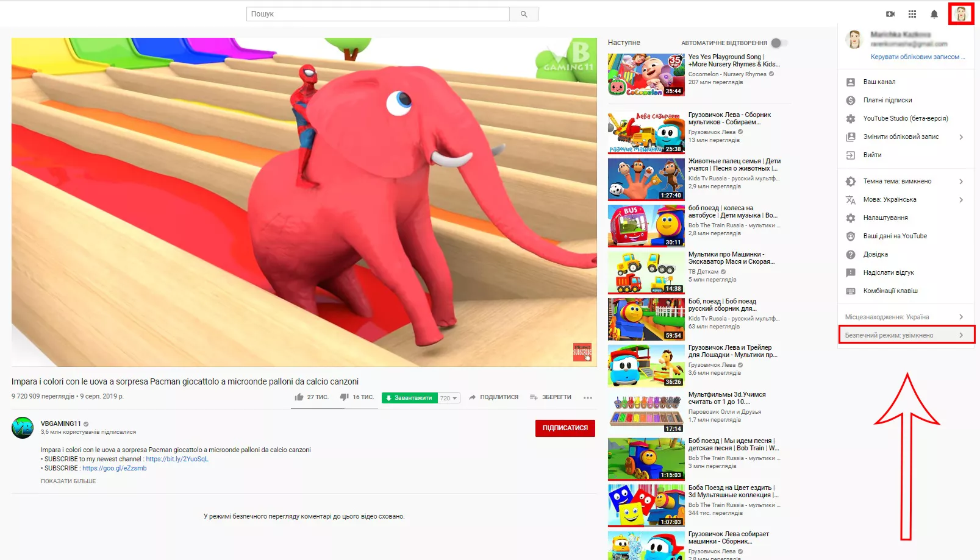Open Yes Yes Playground Song thumbnail
Viewport: 980px width, 560px height.
coord(646,74)
